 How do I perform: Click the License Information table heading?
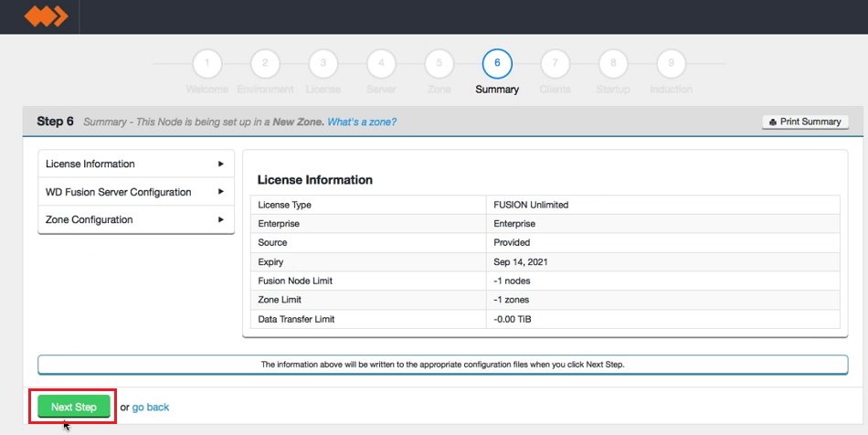[x=315, y=179]
